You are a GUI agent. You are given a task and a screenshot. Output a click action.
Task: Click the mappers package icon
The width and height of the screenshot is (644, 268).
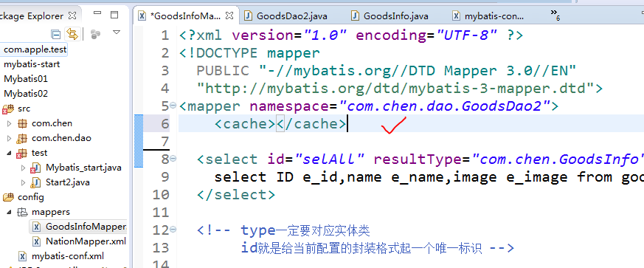[x=22, y=213]
